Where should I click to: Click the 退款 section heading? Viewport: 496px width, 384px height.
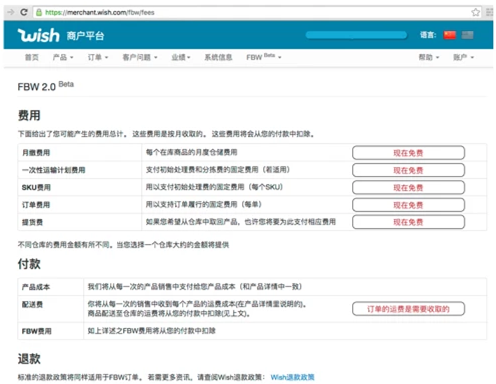point(29,359)
